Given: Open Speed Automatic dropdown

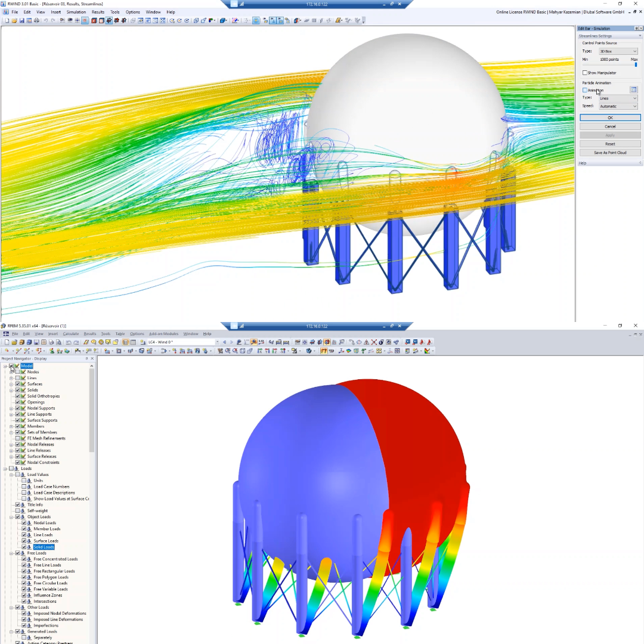Looking at the screenshot, I should 618,106.
